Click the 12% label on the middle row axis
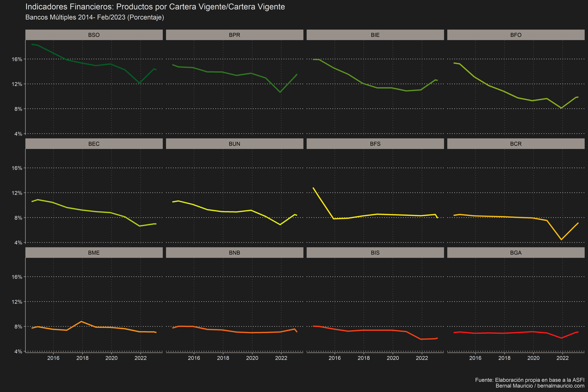 (x=17, y=193)
